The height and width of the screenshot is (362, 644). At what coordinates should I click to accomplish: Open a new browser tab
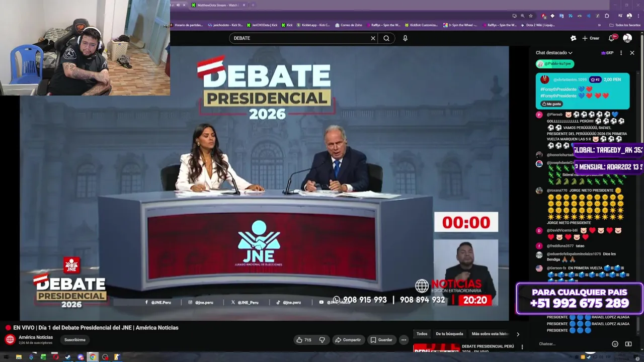click(253, 5)
